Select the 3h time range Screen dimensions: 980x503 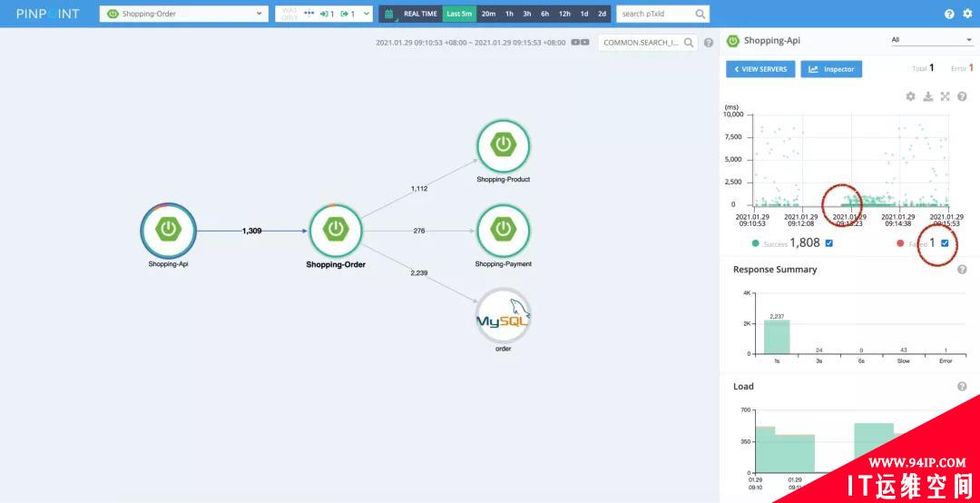527,14
